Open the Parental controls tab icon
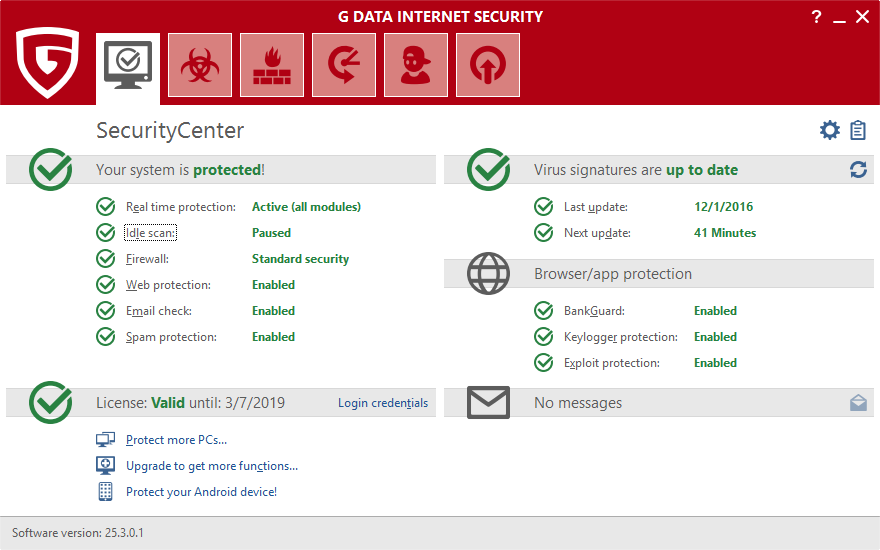The height and width of the screenshot is (550, 880). (416, 65)
